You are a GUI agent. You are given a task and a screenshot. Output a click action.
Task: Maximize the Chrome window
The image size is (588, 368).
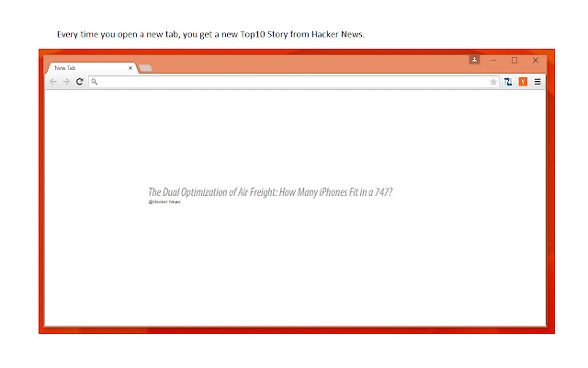pos(514,60)
